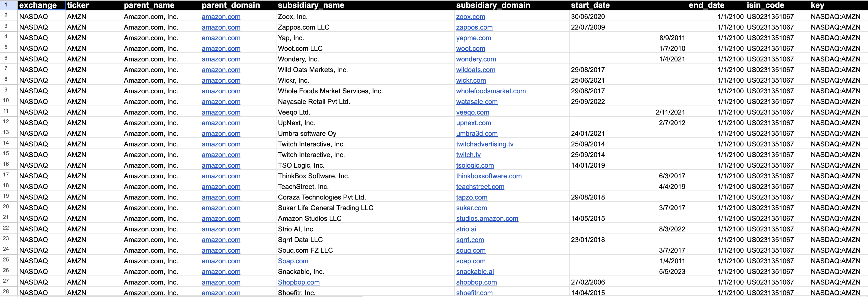Select the isin_code header cell
Viewport: 868px width, 297px height.
tap(777, 5)
